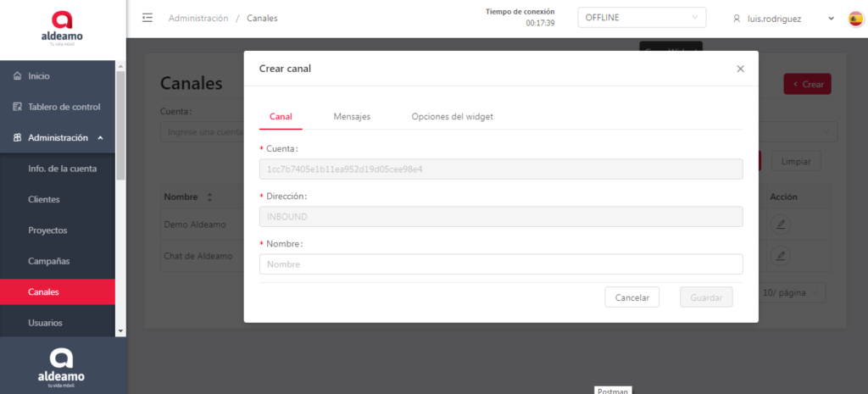Switch to the Mensajes tab
The width and height of the screenshot is (868, 394).
(352, 117)
